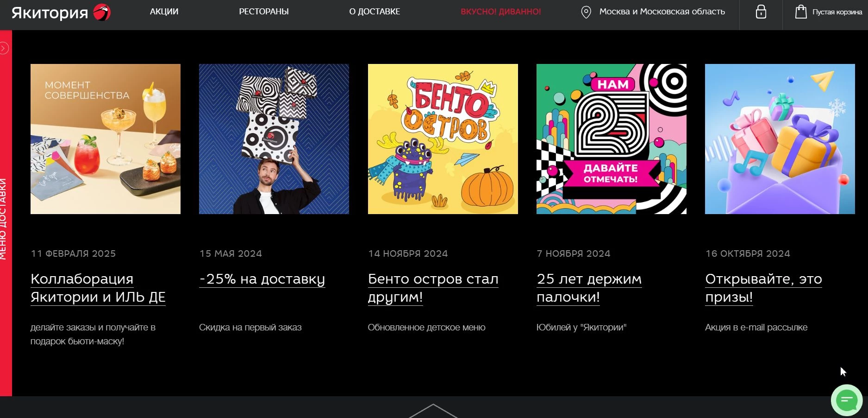Image resolution: width=868 pixels, height=418 pixels.
Task: Read 25 лет держим палочки! news
Action: click(589, 288)
